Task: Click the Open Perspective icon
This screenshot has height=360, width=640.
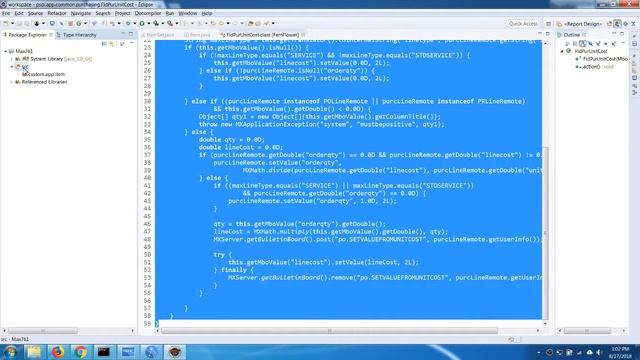Action: click(549, 24)
